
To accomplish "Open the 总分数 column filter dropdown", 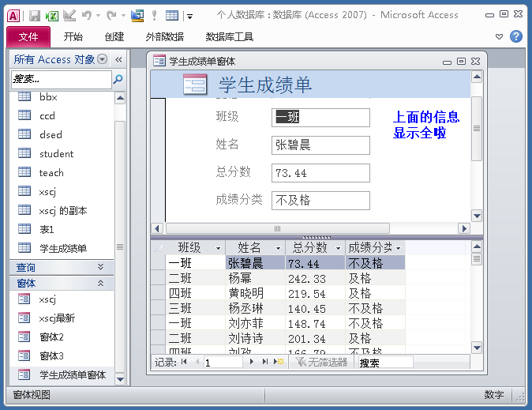I will [x=338, y=248].
